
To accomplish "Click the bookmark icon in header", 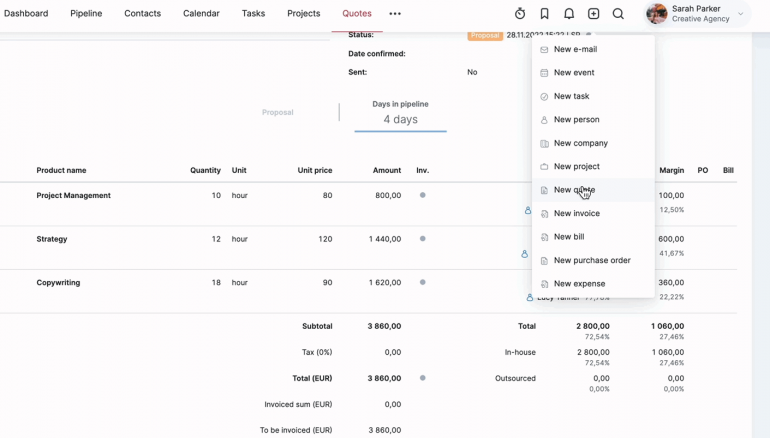I will [x=544, y=14].
